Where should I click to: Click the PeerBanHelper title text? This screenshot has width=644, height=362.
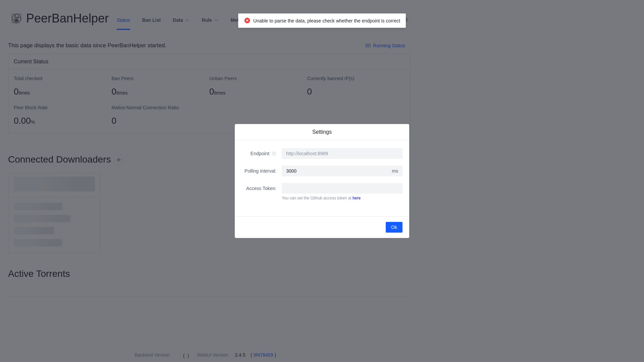67,18
